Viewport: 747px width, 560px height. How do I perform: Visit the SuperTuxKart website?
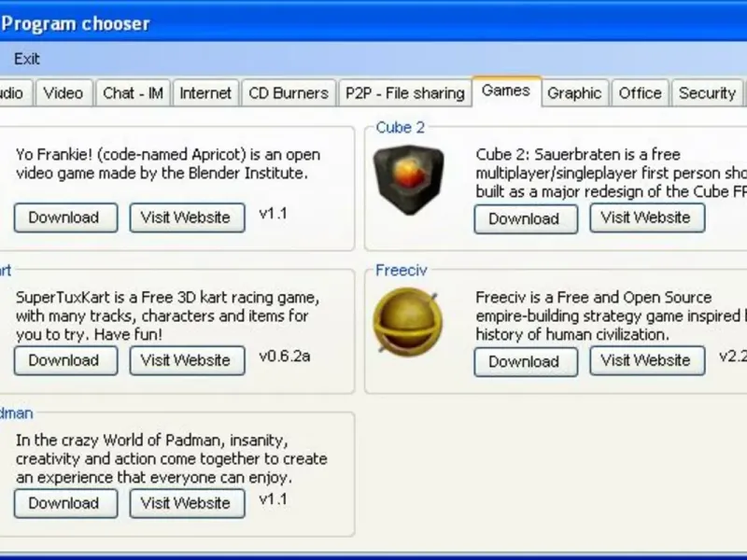point(188,360)
